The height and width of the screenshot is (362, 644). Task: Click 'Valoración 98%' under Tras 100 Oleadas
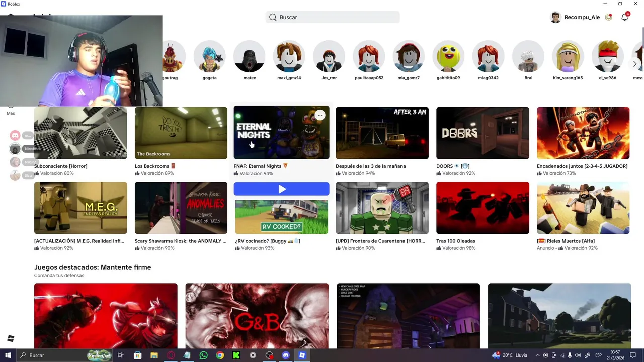click(x=456, y=248)
